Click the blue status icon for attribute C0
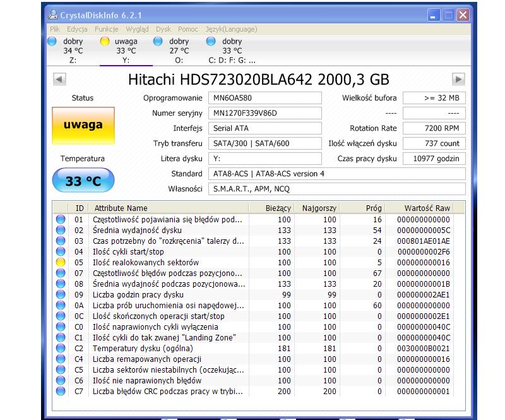 point(61,327)
